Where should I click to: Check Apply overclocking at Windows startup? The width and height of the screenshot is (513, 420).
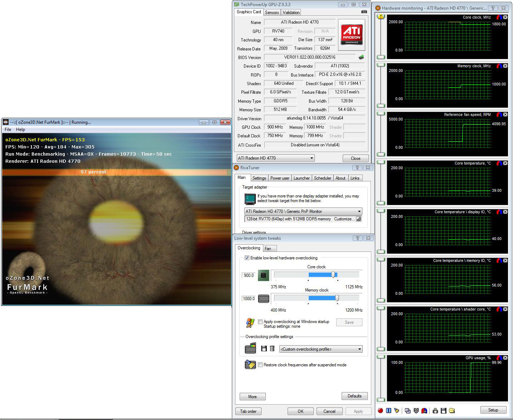point(260,322)
